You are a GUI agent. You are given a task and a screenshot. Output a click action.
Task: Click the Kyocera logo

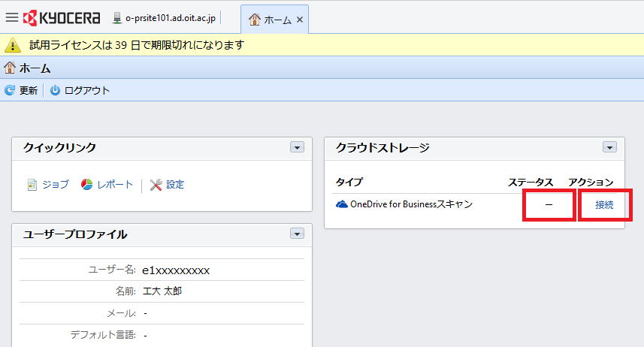[63, 18]
